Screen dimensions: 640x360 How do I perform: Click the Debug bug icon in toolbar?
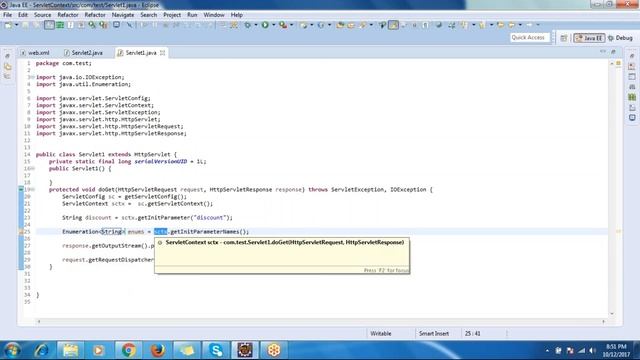pyautogui.click(x=248, y=25)
